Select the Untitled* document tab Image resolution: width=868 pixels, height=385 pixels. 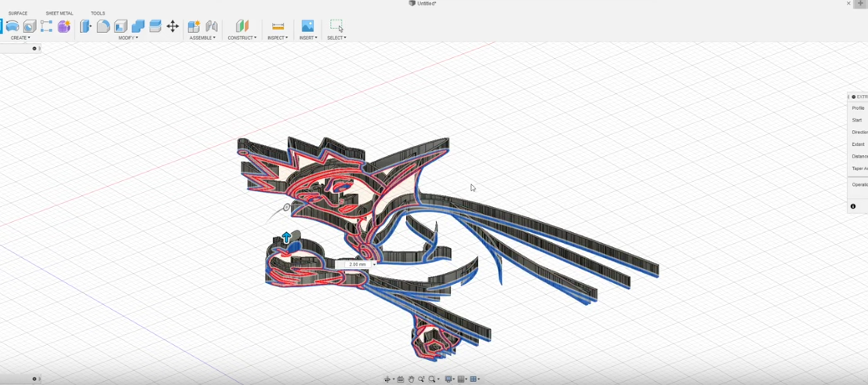423,3
